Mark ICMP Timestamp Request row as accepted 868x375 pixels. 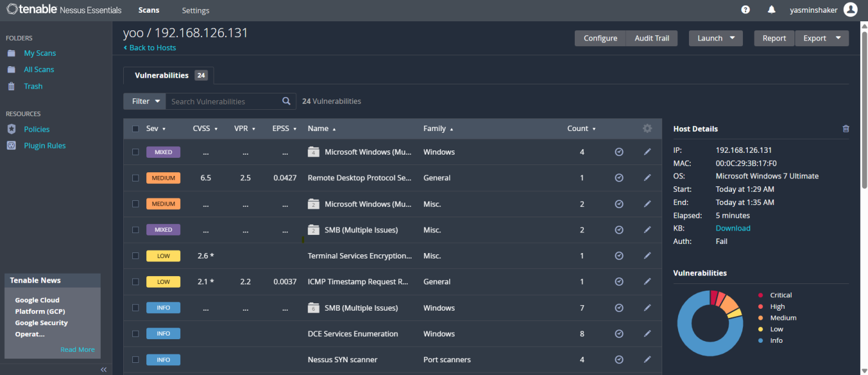(x=619, y=282)
